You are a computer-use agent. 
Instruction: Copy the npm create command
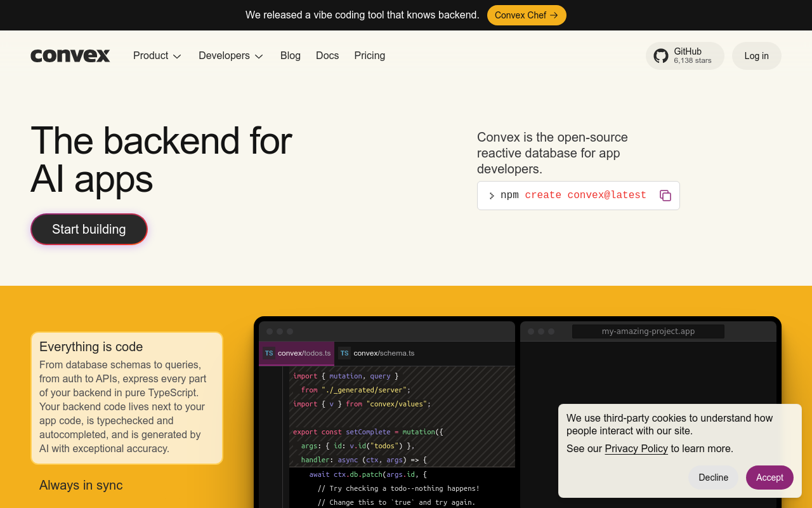tap(665, 196)
